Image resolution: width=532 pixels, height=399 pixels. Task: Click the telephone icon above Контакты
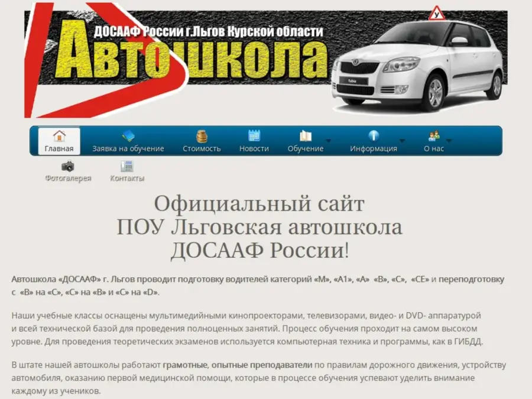click(127, 166)
